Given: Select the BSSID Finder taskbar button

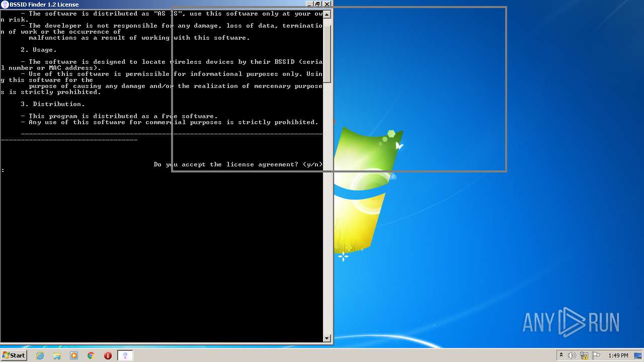Looking at the screenshot, I should 125,355.
